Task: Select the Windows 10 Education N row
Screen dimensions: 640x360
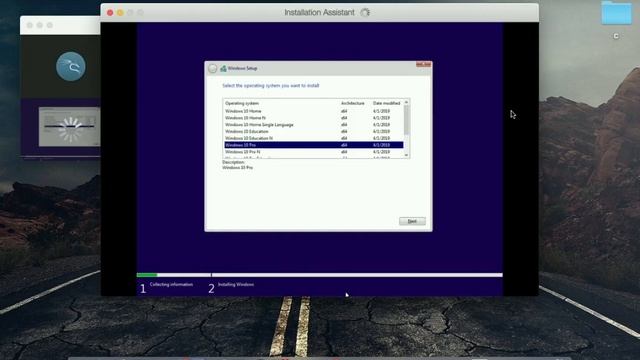Action: pyautogui.click(x=313, y=138)
